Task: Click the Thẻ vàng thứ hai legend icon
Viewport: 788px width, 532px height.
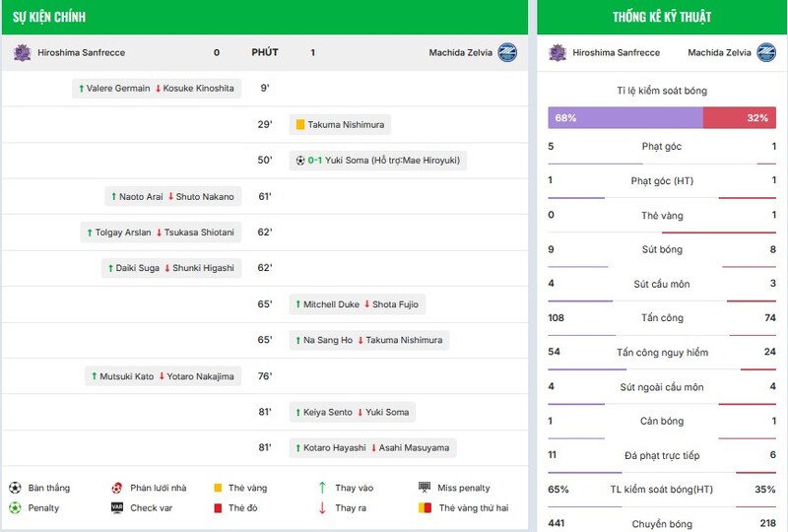Action: point(425,508)
